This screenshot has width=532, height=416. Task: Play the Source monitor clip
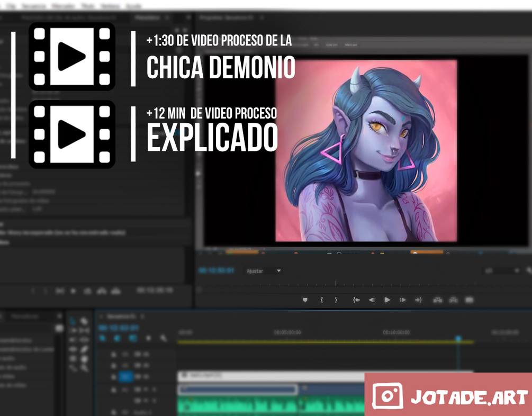pyautogui.click(x=73, y=291)
